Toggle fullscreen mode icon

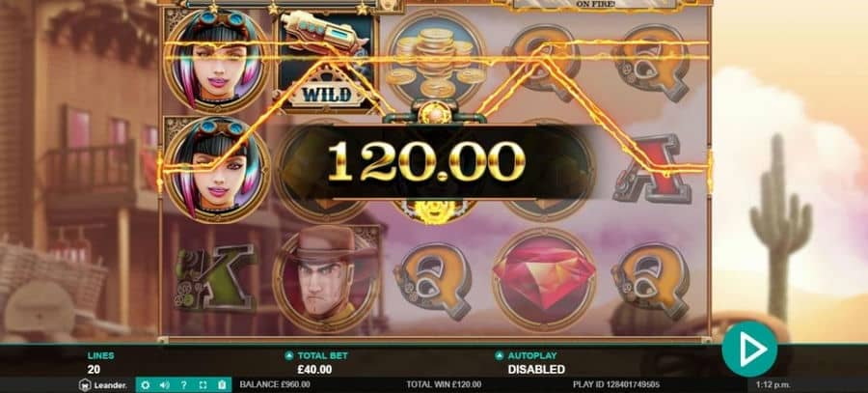coord(203,384)
